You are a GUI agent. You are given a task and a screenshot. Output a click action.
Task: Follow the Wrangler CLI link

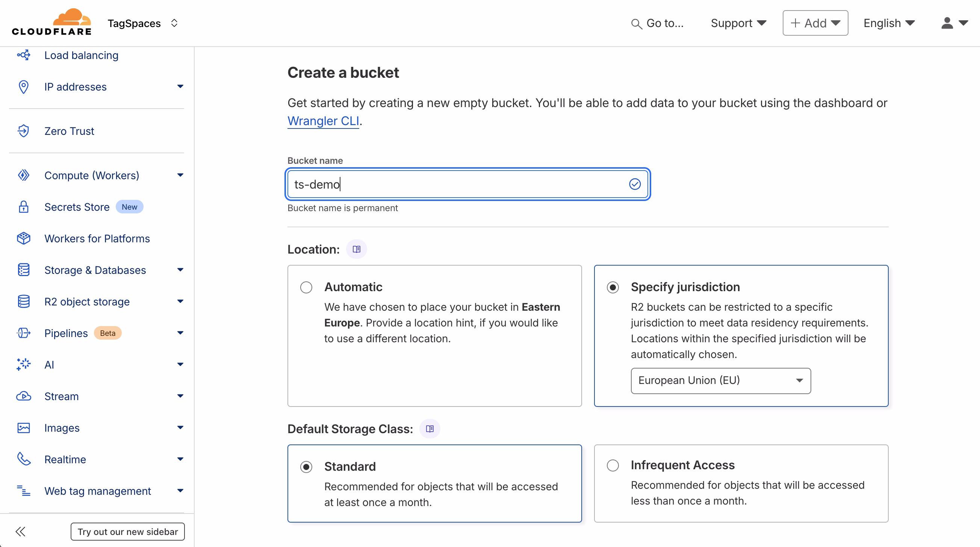323,121
